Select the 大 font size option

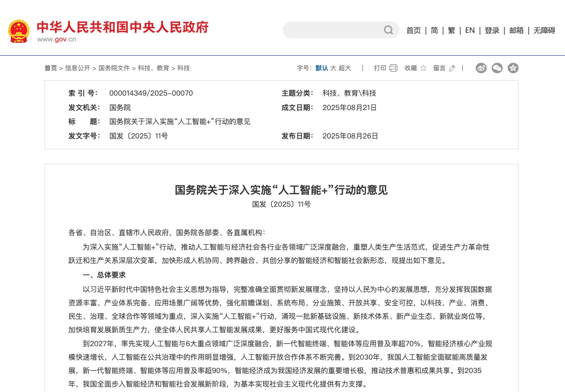point(333,68)
